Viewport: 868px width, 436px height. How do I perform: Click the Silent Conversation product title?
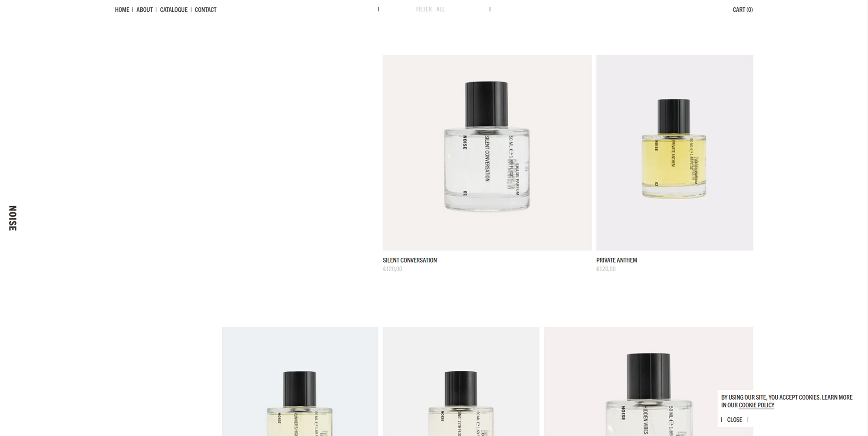pos(410,260)
